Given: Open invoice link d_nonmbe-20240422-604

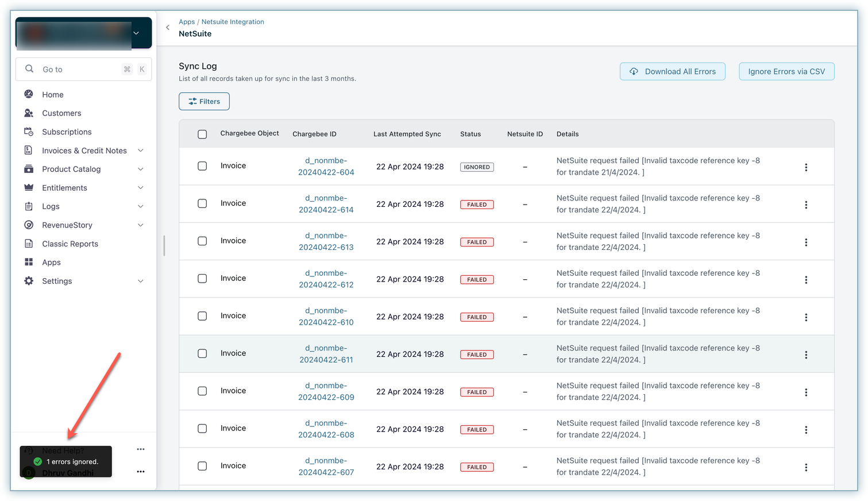Looking at the screenshot, I should pos(326,166).
